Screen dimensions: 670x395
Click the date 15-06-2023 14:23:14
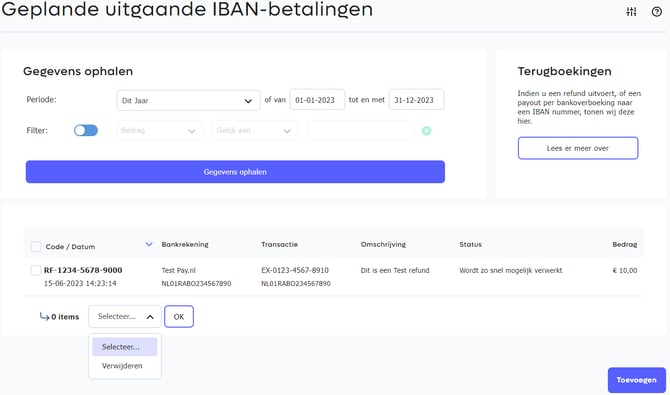[80, 283]
